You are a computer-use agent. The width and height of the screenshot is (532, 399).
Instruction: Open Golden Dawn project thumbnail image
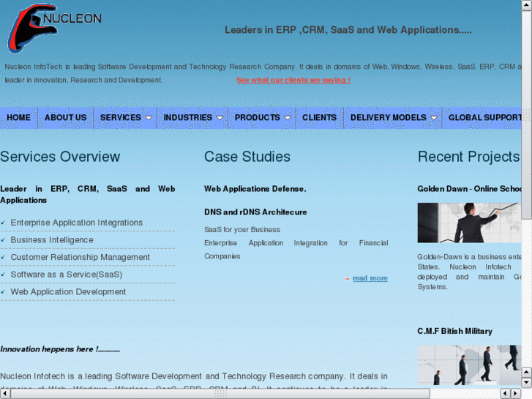469,223
